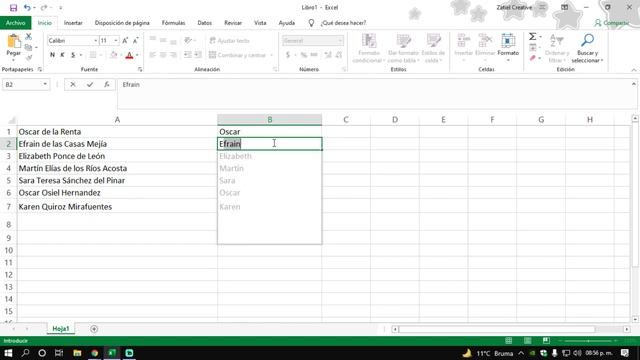
Task: Open File Explorer from the taskbar
Action: click(x=77, y=353)
